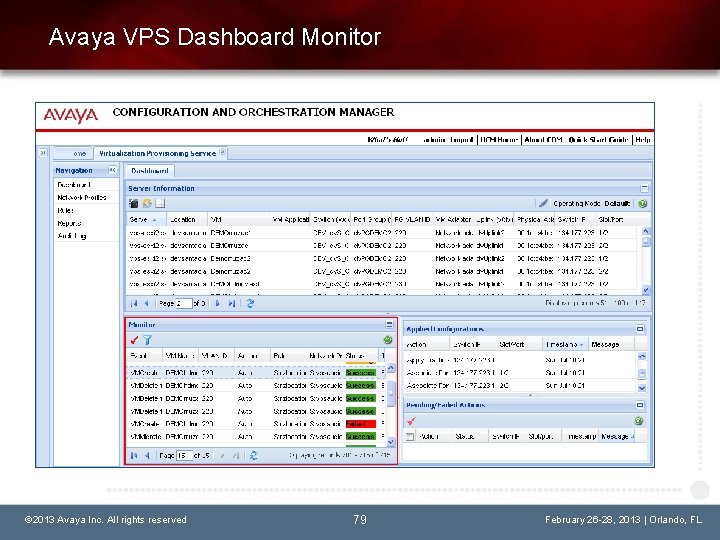Click the Logout link
Viewport: 720px width, 540px height.
click(x=462, y=140)
